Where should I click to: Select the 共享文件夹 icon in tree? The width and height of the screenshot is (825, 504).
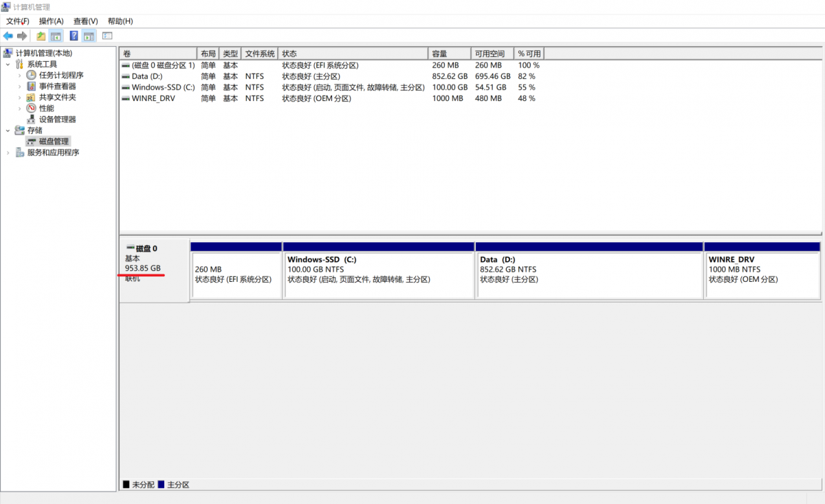31,97
